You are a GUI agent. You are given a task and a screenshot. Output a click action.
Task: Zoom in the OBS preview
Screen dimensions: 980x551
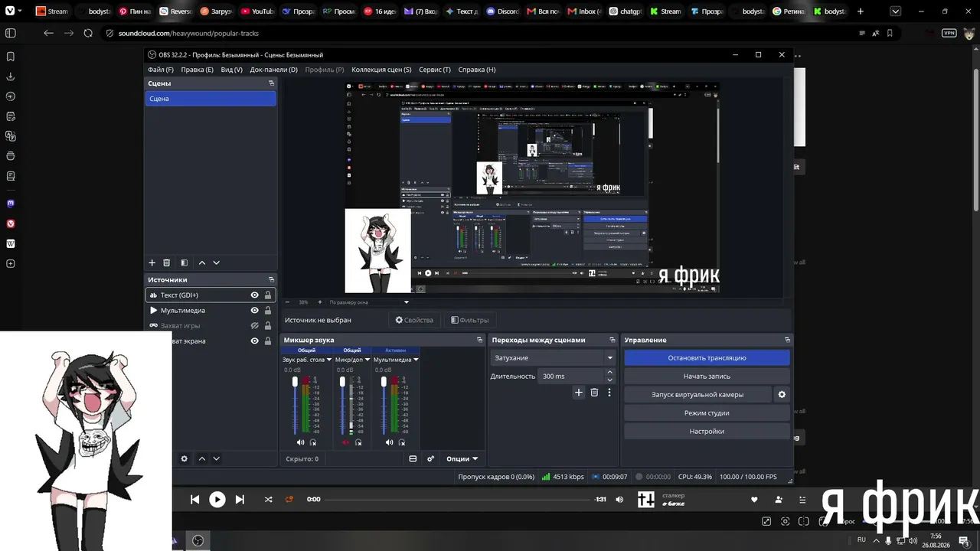(319, 302)
